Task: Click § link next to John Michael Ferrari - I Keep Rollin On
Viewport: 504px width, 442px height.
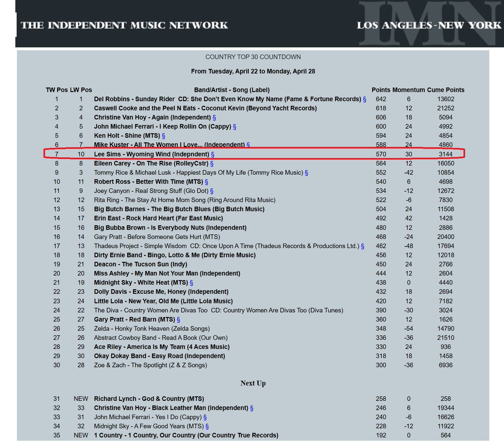Action: tap(234, 127)
